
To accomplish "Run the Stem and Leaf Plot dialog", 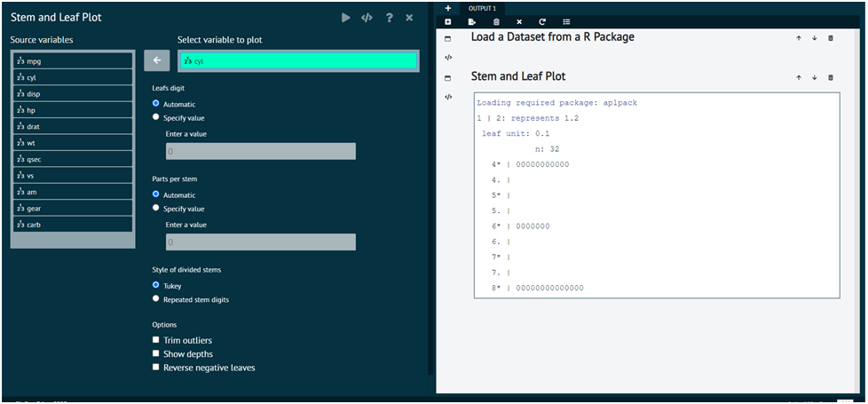I will point(345,18).
